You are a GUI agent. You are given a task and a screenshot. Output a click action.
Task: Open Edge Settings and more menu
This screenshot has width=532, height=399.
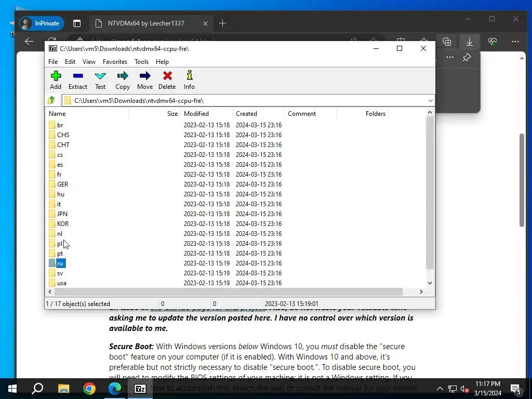click(x=515, y=42)
